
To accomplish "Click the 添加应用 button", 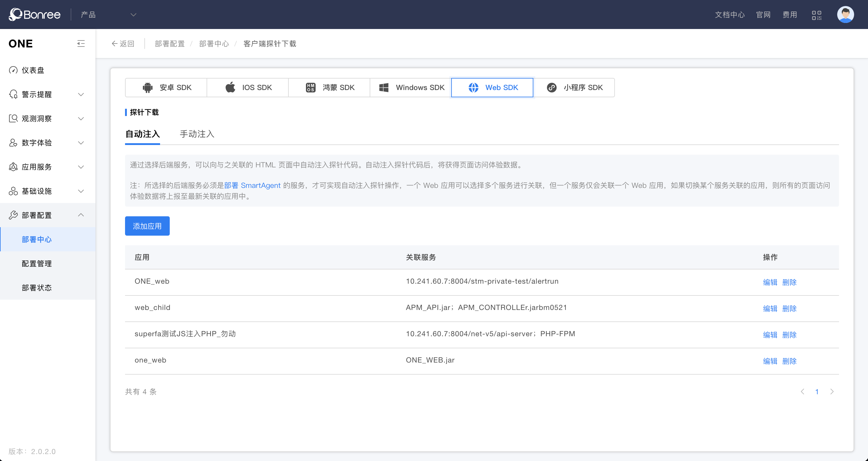I will [x=147, y=226].
